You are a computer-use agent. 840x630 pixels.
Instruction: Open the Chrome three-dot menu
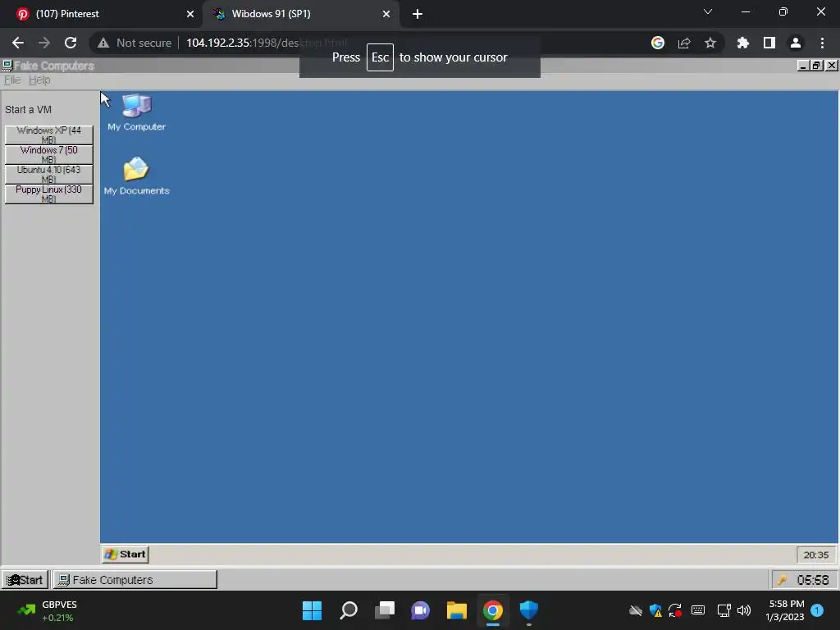pos(822,43)
